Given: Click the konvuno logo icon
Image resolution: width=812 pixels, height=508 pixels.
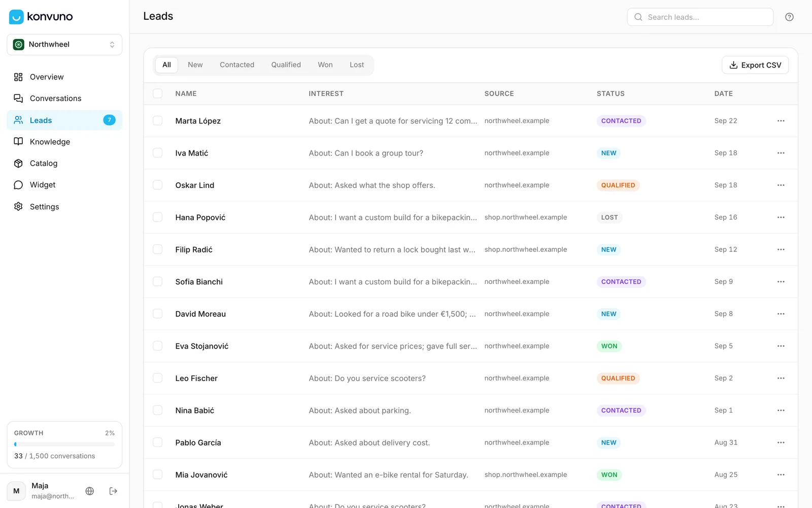Looking at the screenshot, I should click(16, 17).
